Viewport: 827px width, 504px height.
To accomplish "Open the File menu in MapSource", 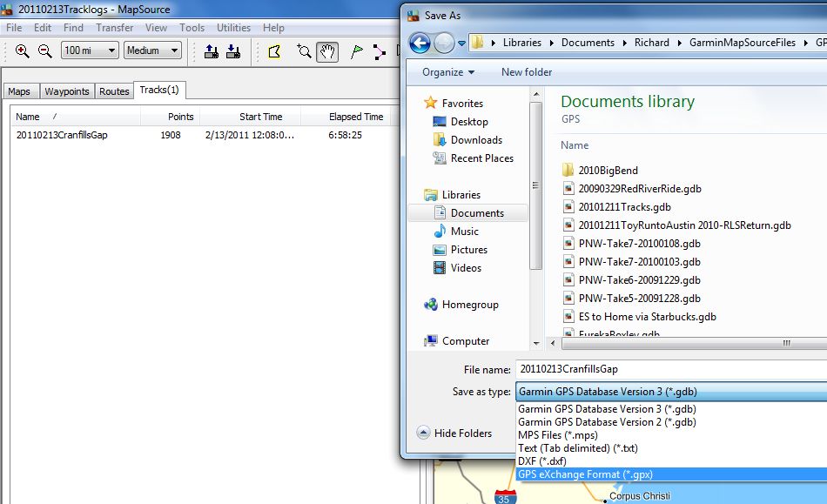I will (14, 27).
